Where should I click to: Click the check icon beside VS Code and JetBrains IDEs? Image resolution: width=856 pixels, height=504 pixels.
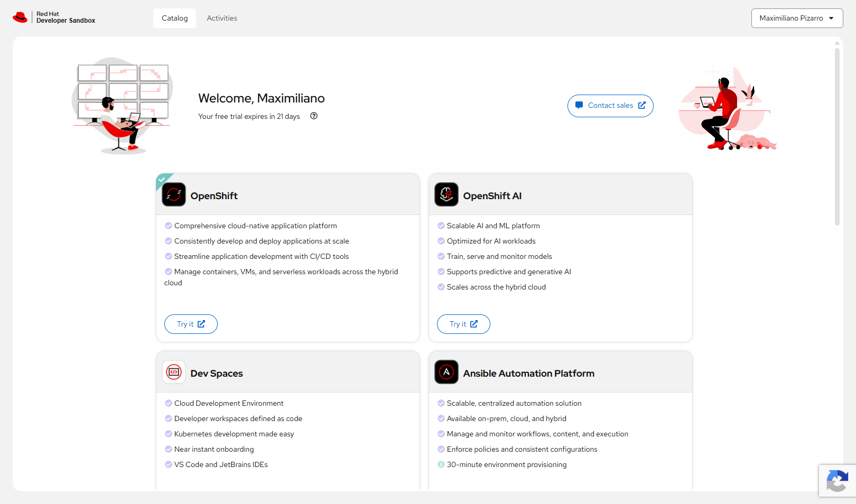coord(169,464)
